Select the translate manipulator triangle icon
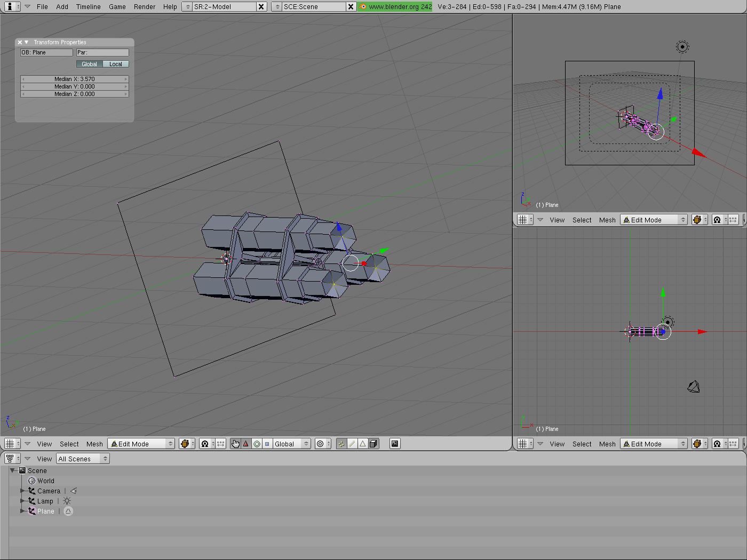This screenshot has width=747, height=560. (x=246, y=444)
